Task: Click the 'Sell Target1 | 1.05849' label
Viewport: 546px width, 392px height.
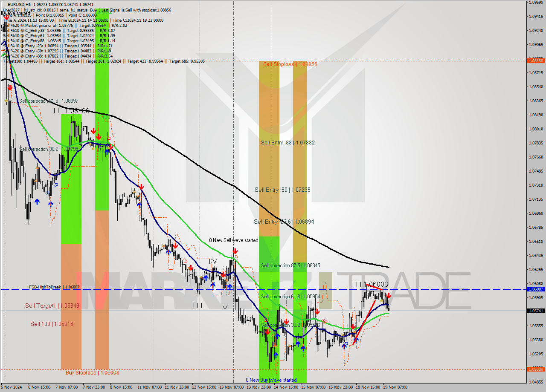Action: (x=52, y=306)
